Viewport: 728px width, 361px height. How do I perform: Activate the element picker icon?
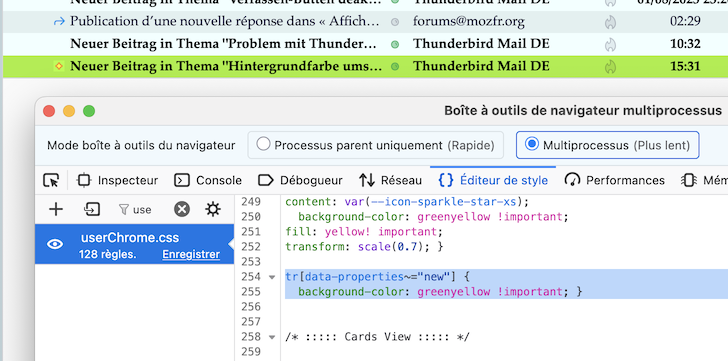51,180
